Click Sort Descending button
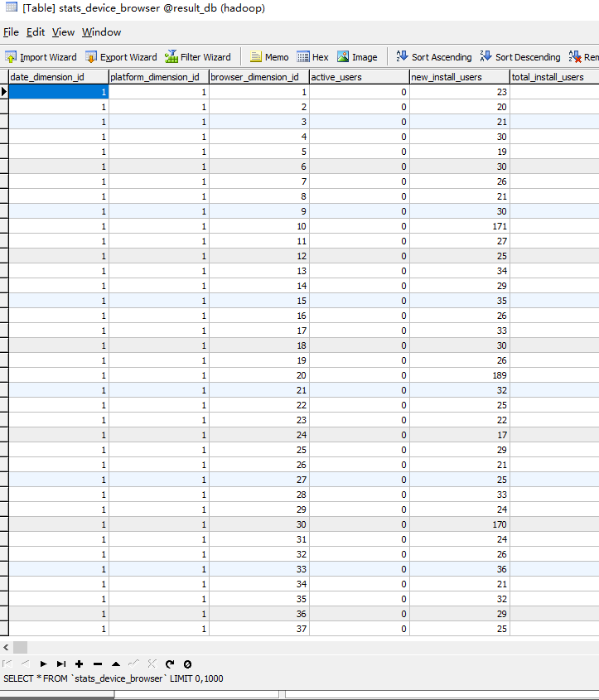The height and width of the screenshot is (700, 599). [520, 57]
